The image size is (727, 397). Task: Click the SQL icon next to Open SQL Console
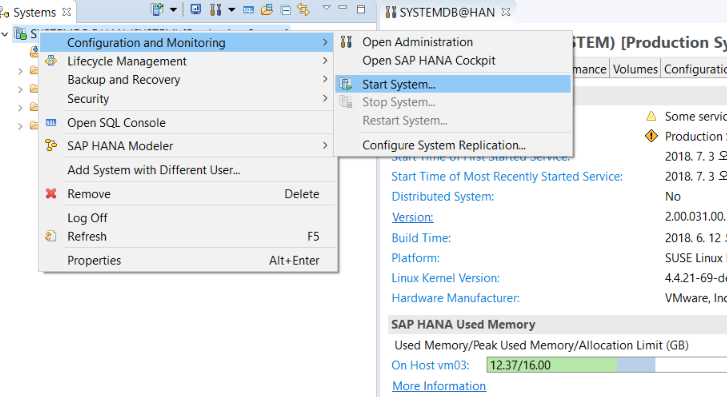(x=51, y=123)
